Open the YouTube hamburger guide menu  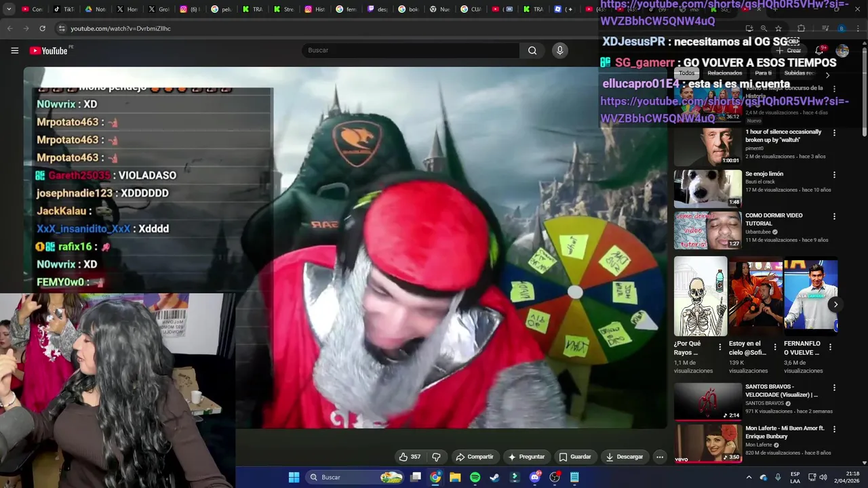click(14, 50)
